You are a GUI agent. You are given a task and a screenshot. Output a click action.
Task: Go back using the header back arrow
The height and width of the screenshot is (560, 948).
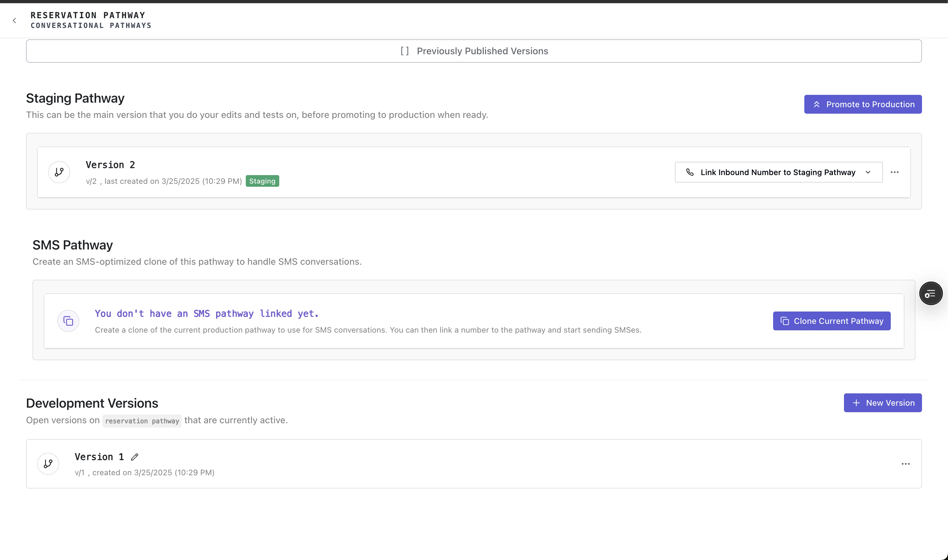coord(14,20)
